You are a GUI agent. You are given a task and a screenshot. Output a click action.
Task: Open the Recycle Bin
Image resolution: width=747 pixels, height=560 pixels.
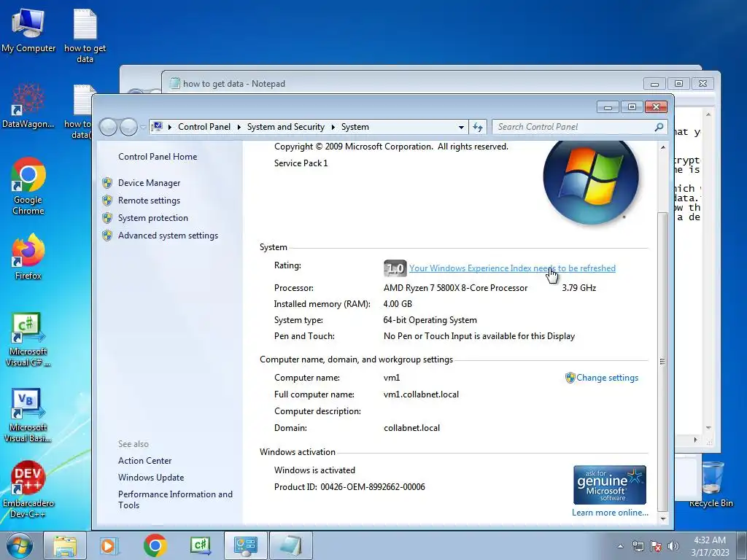pyautogui.click(x=711, y=484)
